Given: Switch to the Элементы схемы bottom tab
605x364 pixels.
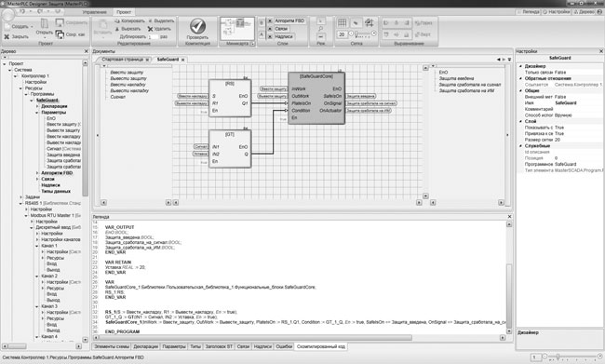Looking at the screenshot, I should [x=112, y=346].
